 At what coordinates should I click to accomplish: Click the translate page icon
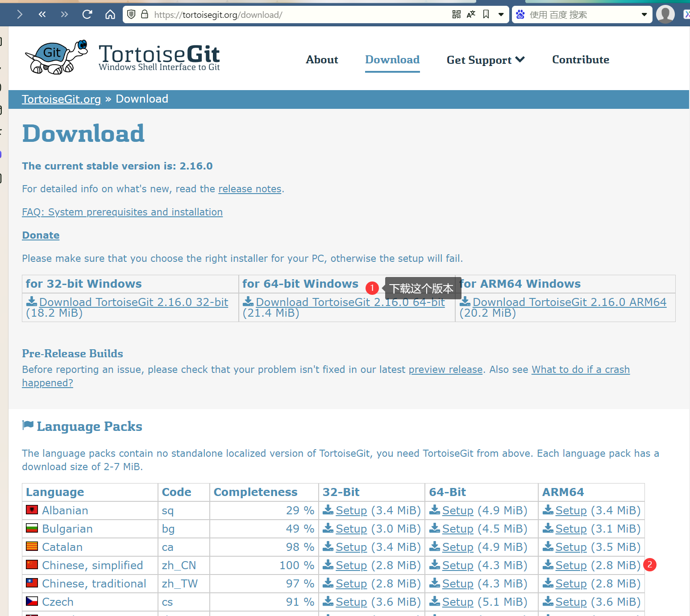click(471, 15)
